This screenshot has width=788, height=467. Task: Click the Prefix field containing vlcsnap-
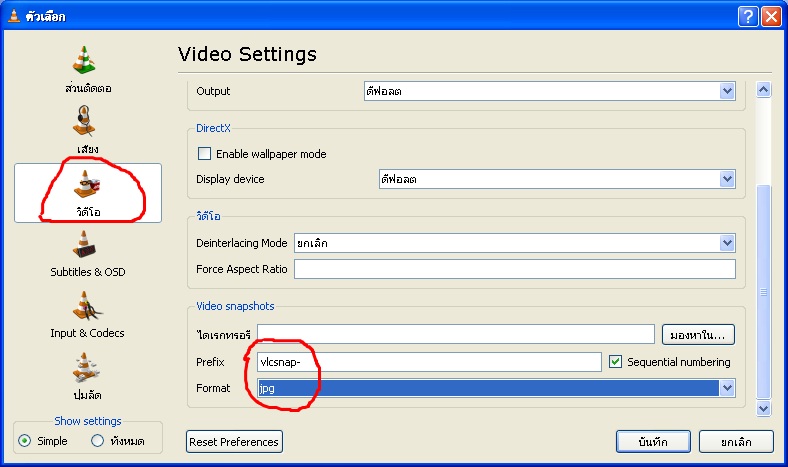429,362
